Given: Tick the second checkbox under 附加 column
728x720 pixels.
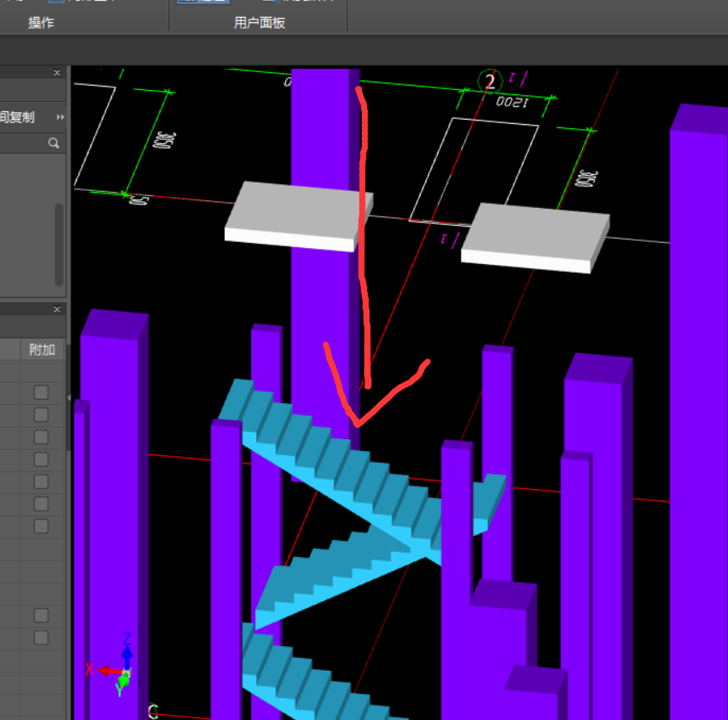Looking at the screenshot, I should coord(42,415).
